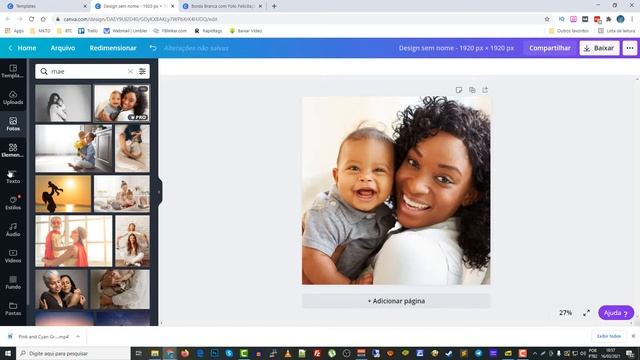This screenshot has height=360, width=640.
Task: Open the Chrome profile avatar
Action: point(620,19)
